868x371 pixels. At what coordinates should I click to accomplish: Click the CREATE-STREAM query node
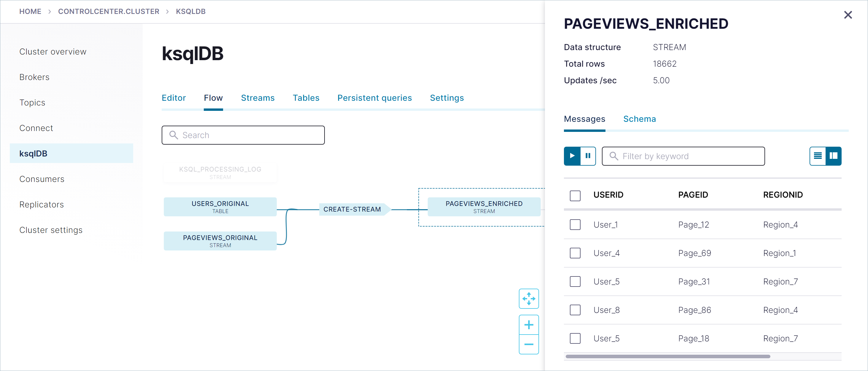(x=352, y=209)
